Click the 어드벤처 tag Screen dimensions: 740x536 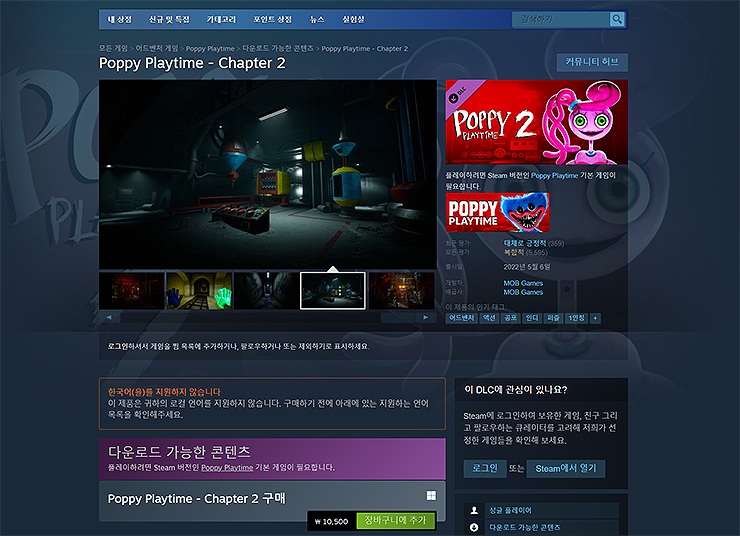462,318
